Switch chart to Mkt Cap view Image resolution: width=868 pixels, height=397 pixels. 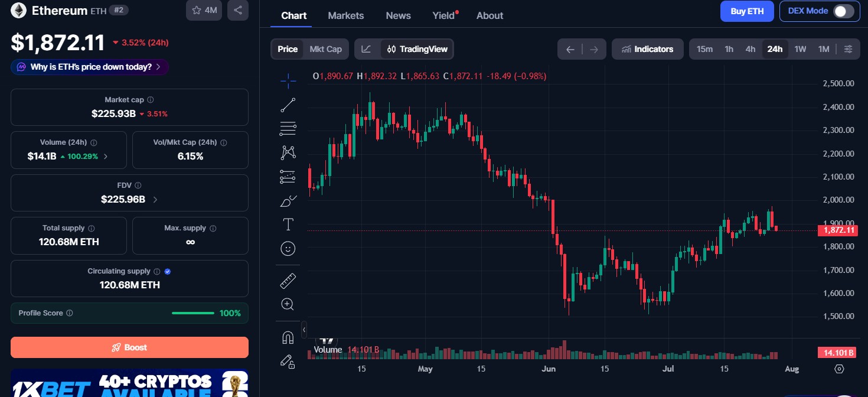pyautogui.click(x=326, y=49)
